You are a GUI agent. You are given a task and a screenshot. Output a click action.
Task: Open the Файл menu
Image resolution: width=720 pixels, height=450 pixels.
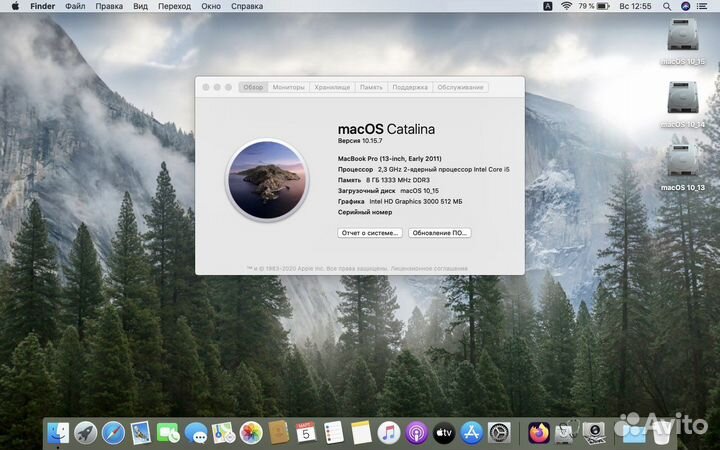[75, 6]
